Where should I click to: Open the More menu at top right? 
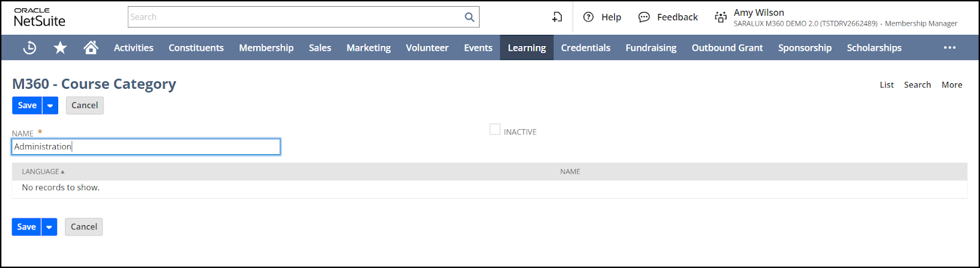(x=951, y=85)
